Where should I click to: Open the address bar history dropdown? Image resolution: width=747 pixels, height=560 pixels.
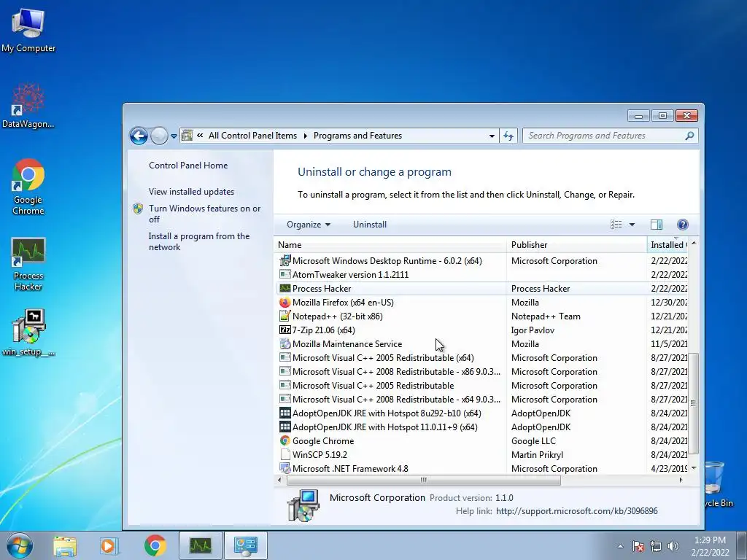[492, 136]
